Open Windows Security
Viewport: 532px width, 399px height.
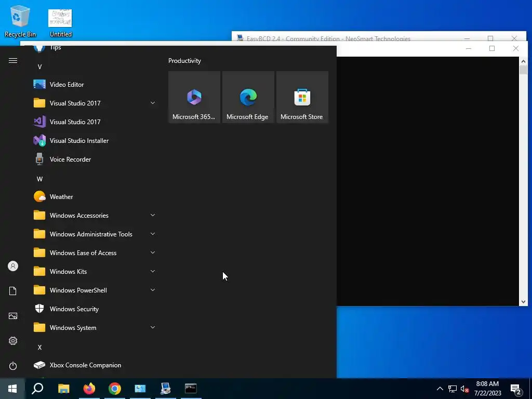pyautogui.click(x=95, y=309)
